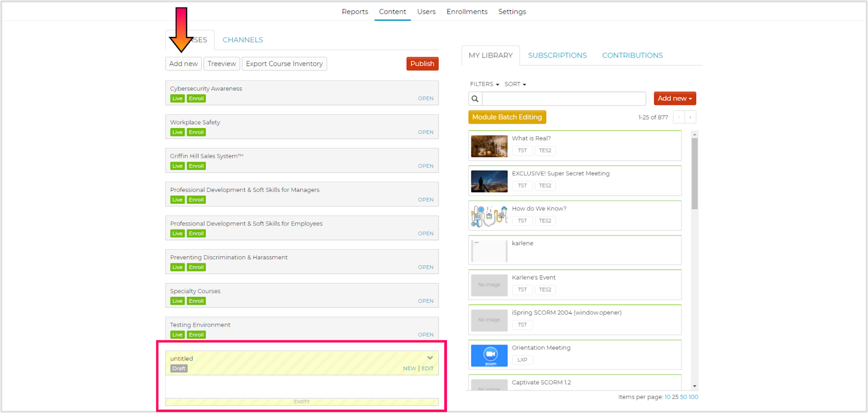Set items per page to 100
The image size is (868, 413).
tap(693, 397)
